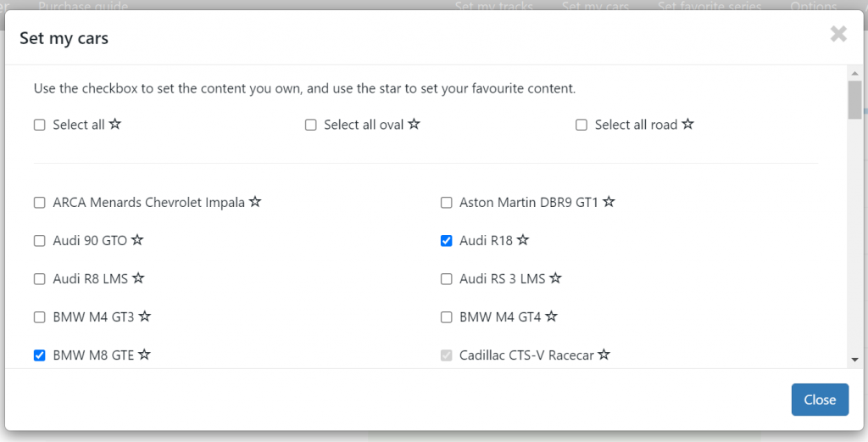Favorite Audi RS 3 LMS star
The height and width of the screenshot is (442, 868).
pos(556,278)
